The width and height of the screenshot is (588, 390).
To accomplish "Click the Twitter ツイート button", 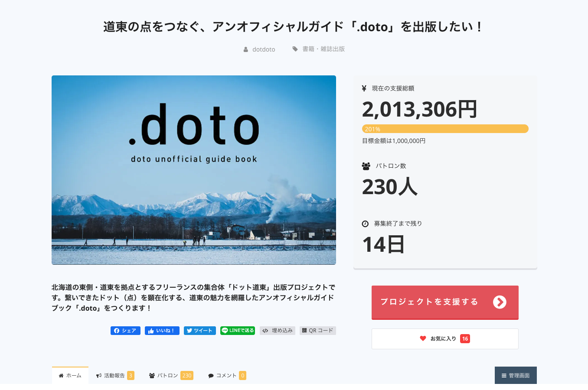I will click(199, 331).
